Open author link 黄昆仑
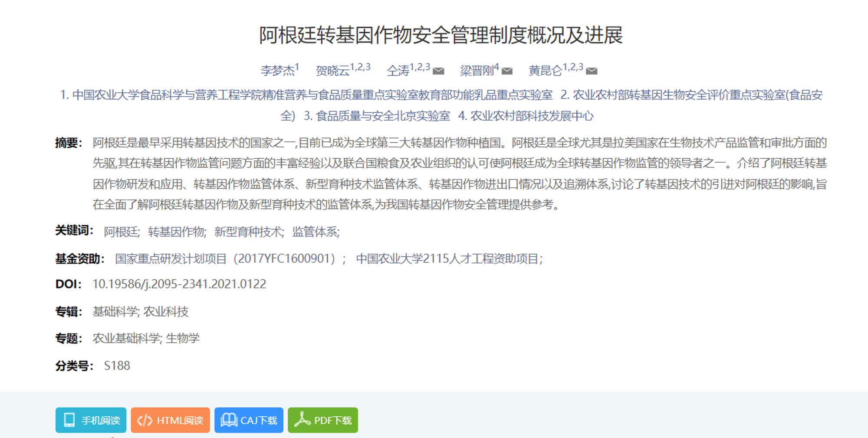868x438 pixels. tap(546, 70)
